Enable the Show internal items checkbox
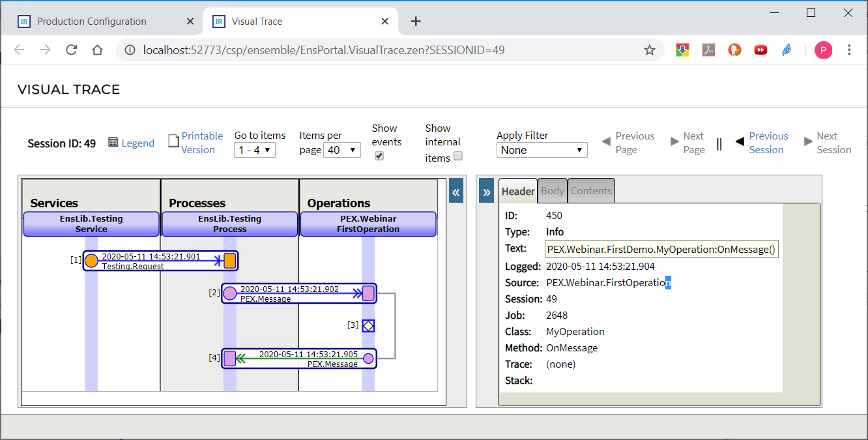The width and height of the screenshot is (868, 440). 458,156
